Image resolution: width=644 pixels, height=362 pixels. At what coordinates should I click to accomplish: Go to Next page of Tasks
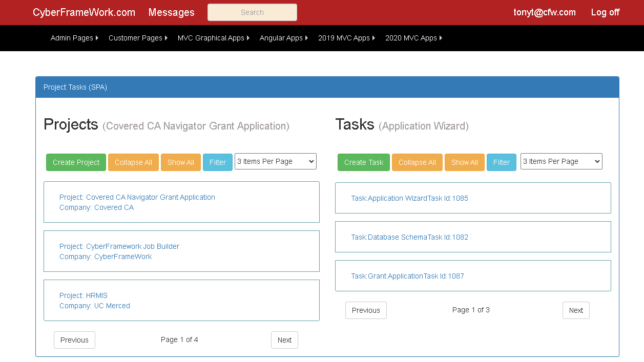click(x=576, y=310)
